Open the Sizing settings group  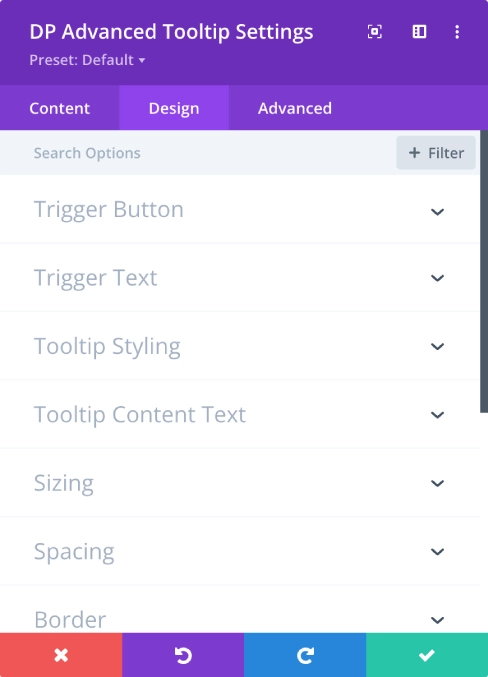(x=240, y=483)
